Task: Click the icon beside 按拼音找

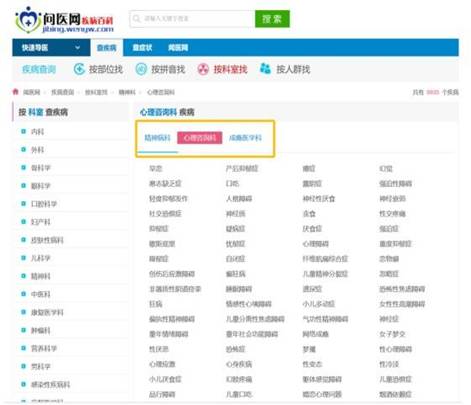Action: tap(141, 69)
